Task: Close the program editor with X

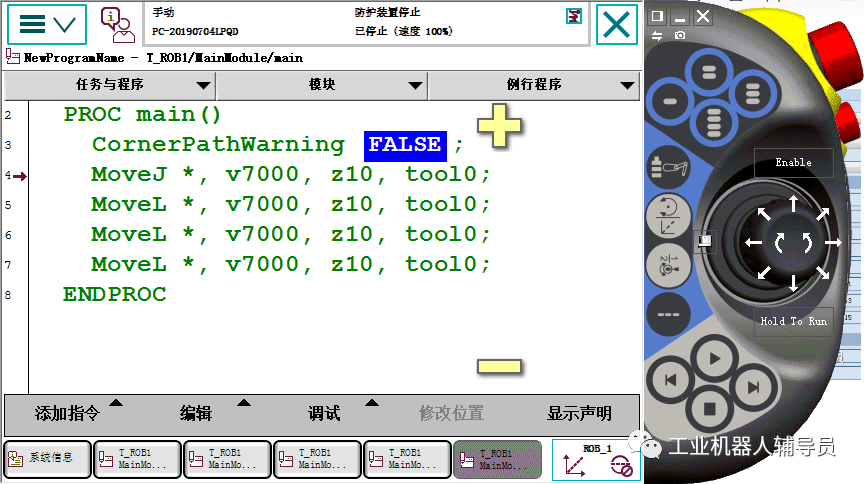Action: click(617, 24)
